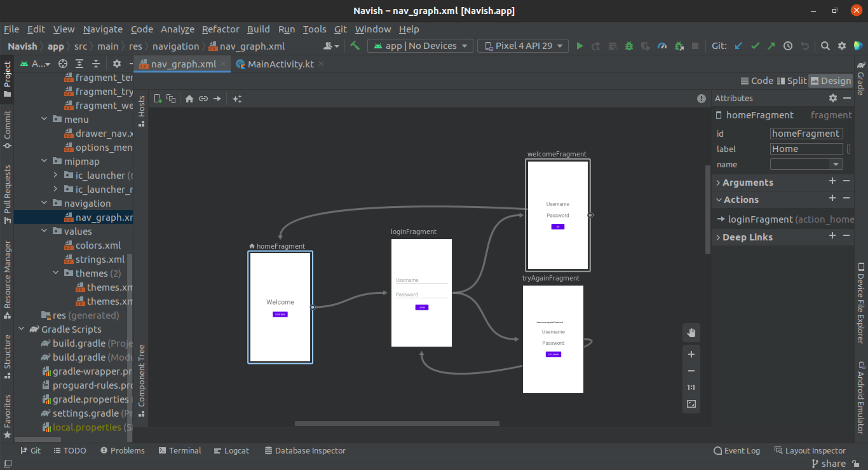The image size is (868, 470).
Task: Open the name attribute dropdown
Action: point(836,164)
